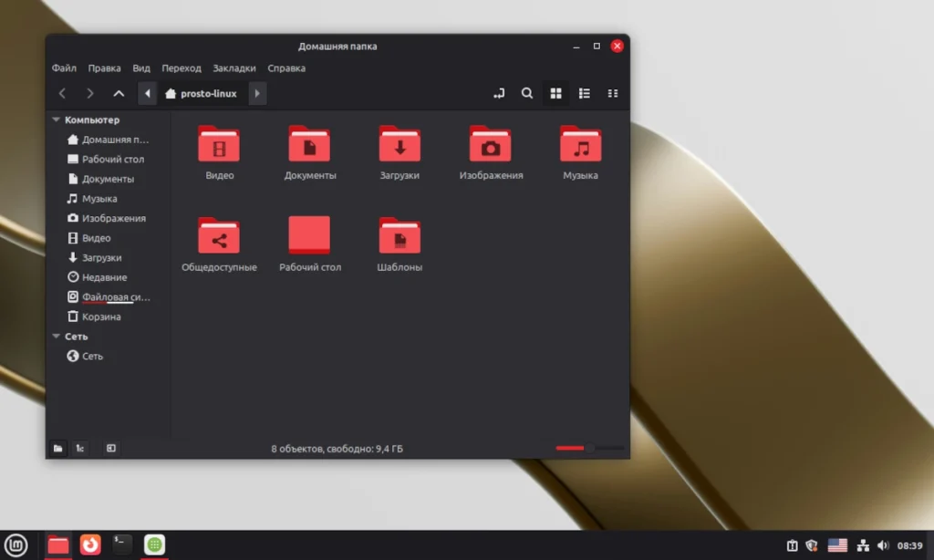Open Файловая система in the sidebar
The height and width of the screenshot is (560, 934).
point(108,296)
